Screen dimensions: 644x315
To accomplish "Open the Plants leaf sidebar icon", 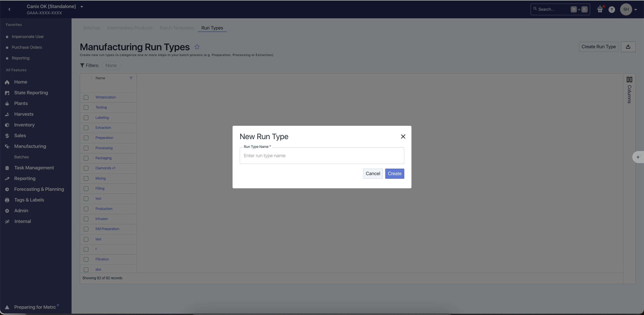I will click(x=7, y=104).
